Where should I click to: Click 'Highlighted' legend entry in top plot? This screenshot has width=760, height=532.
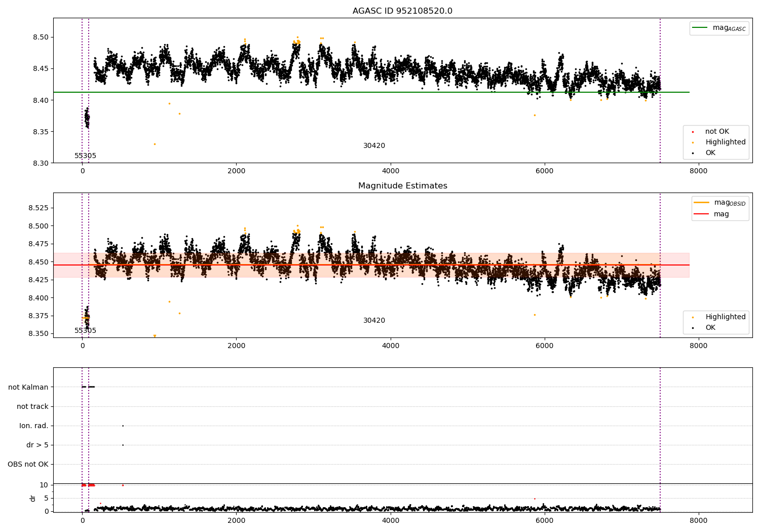click(726, 142)
